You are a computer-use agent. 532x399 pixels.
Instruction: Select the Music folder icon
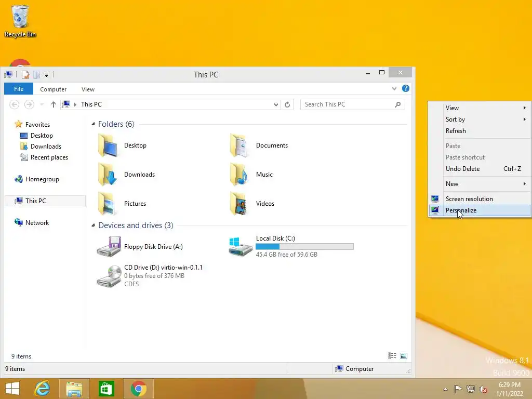click(240, 175)
